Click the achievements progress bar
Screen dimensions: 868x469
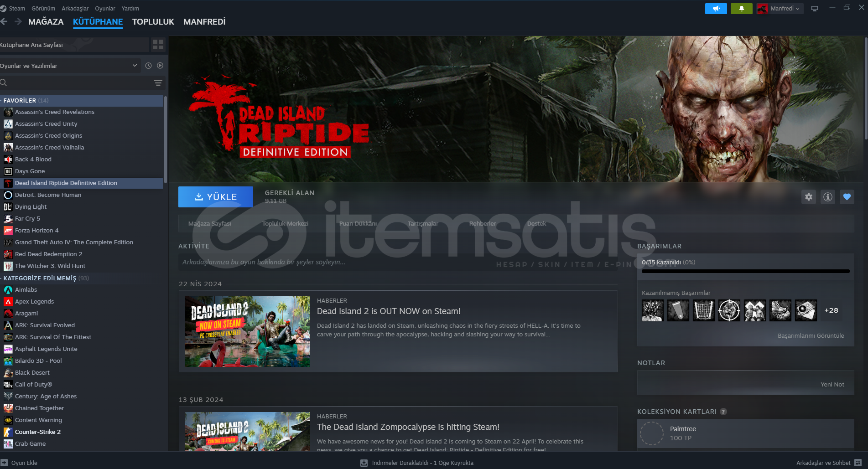click(x=746, y=271)
